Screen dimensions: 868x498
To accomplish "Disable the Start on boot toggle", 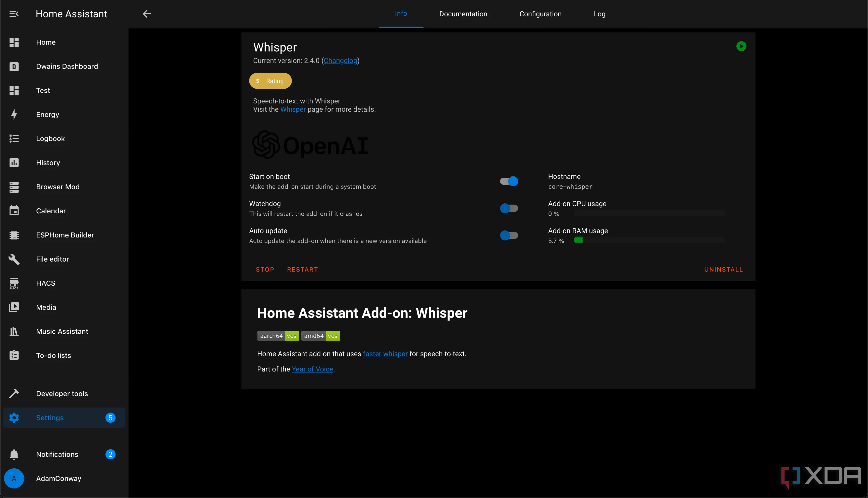I will pyautogui.click(x=509, y=181).
